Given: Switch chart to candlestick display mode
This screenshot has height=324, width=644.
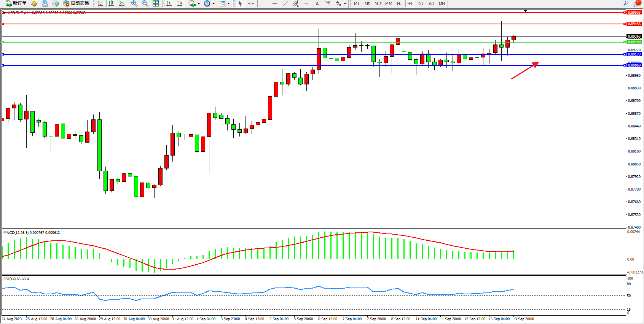Looking at the screenshot, I should coord(111,3).
